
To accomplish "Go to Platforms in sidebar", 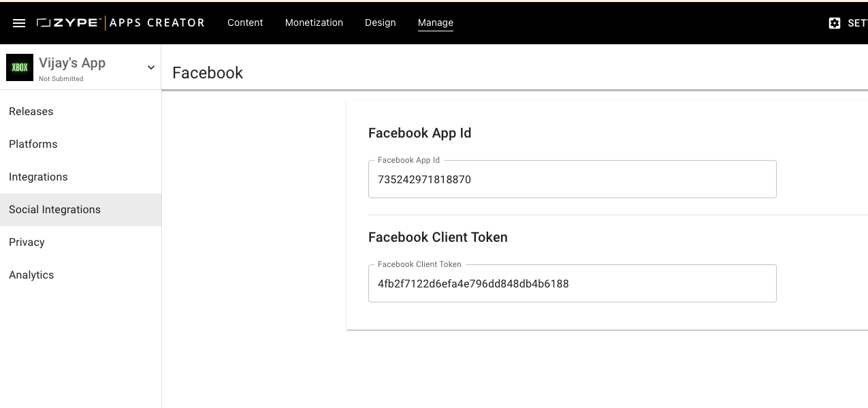I will (80, 144).
